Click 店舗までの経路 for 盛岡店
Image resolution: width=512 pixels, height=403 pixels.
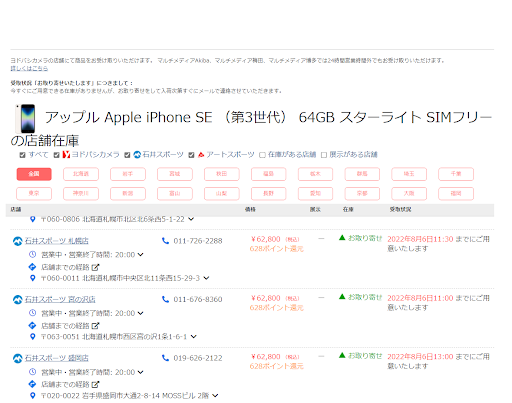point(65,385)
